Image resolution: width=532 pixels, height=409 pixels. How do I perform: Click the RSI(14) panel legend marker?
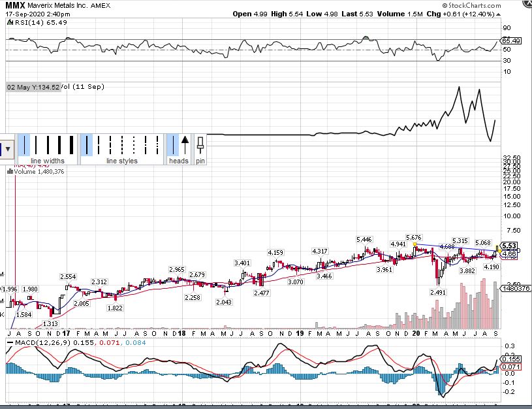point(10,22)
